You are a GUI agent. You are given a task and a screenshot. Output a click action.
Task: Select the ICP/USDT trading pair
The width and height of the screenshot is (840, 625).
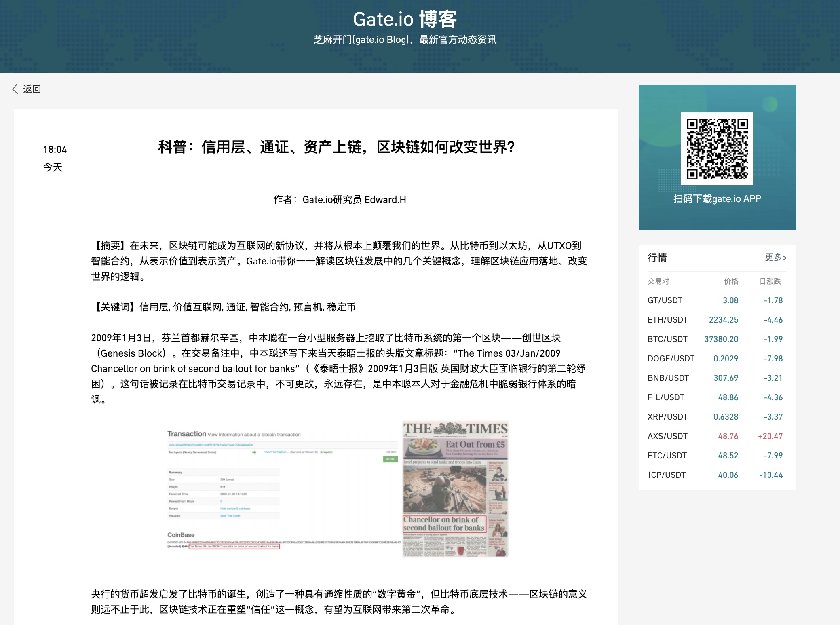[667, 475]
